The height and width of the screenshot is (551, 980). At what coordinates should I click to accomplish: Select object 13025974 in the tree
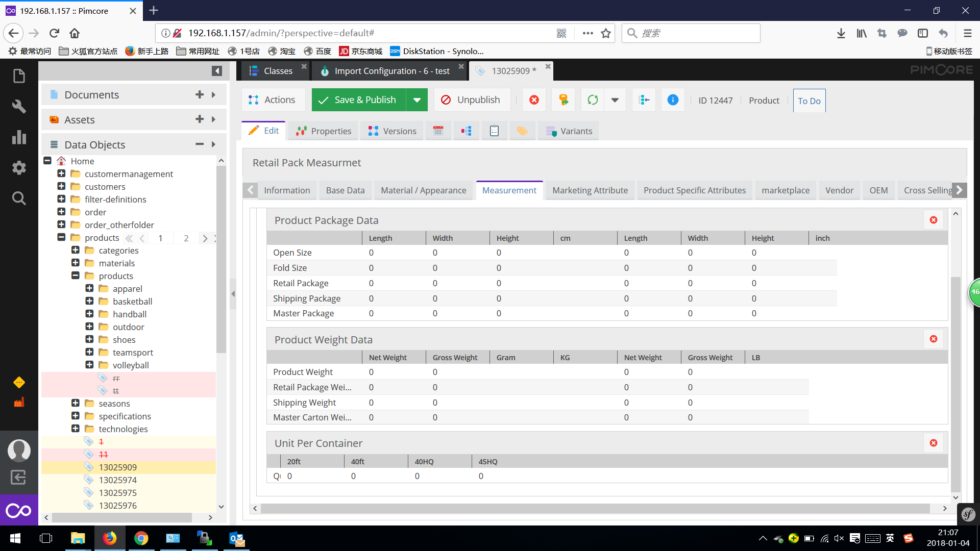point(117,480)
